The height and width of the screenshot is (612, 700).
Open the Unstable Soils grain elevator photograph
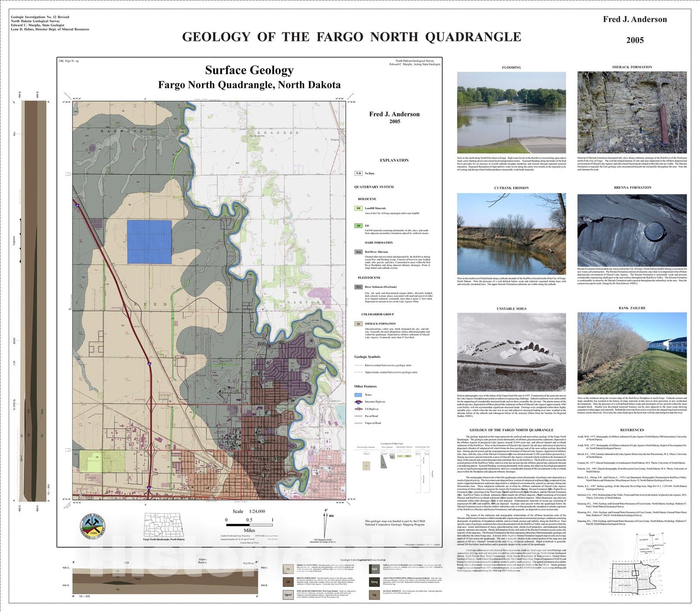tap(511, 353)
